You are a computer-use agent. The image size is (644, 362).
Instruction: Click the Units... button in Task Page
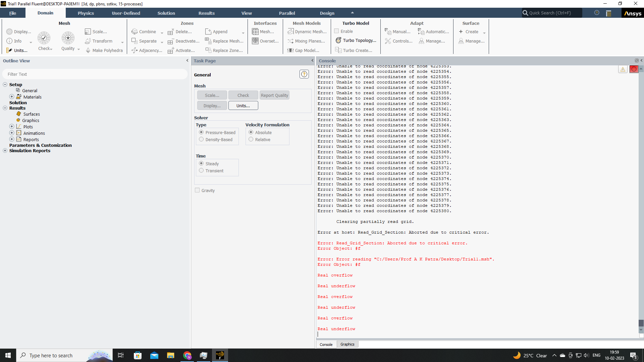[x=243, y=106]
